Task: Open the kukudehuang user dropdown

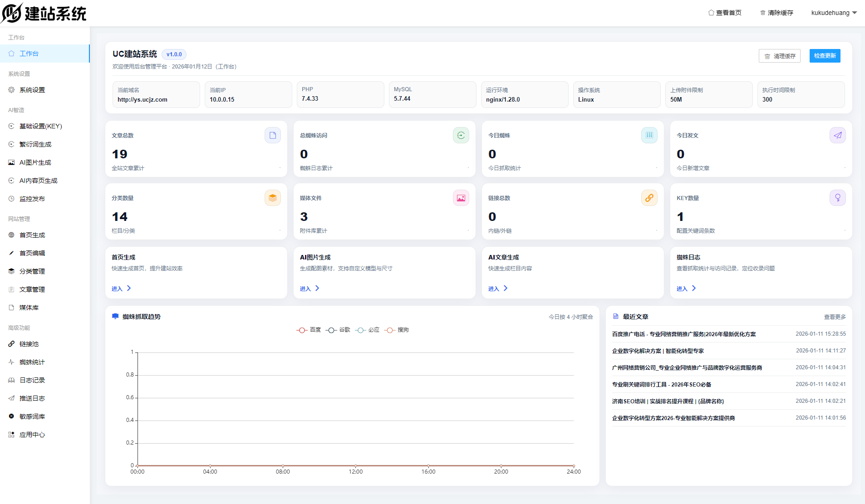Action: pos(834,13)
